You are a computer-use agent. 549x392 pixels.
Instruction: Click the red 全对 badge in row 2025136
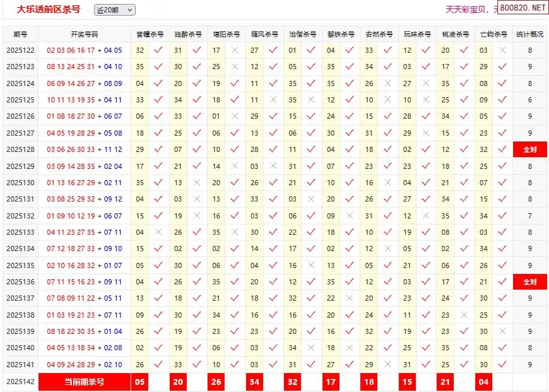coord(529,282)
